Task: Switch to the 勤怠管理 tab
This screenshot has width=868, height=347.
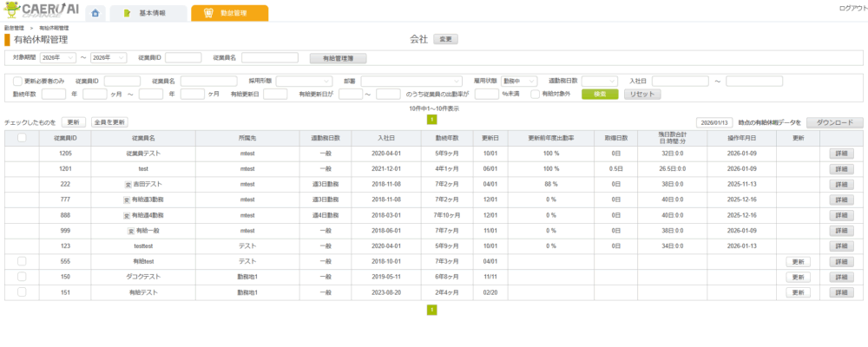Action: (230, 13)
